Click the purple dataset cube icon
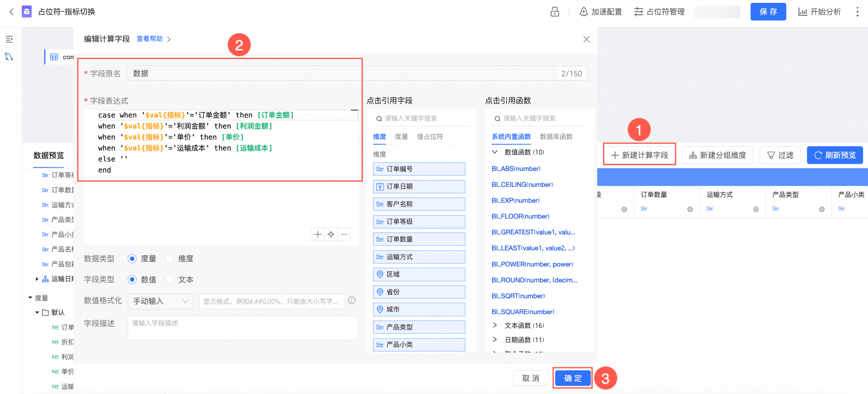Screen dimensions: 868x394 27,12
